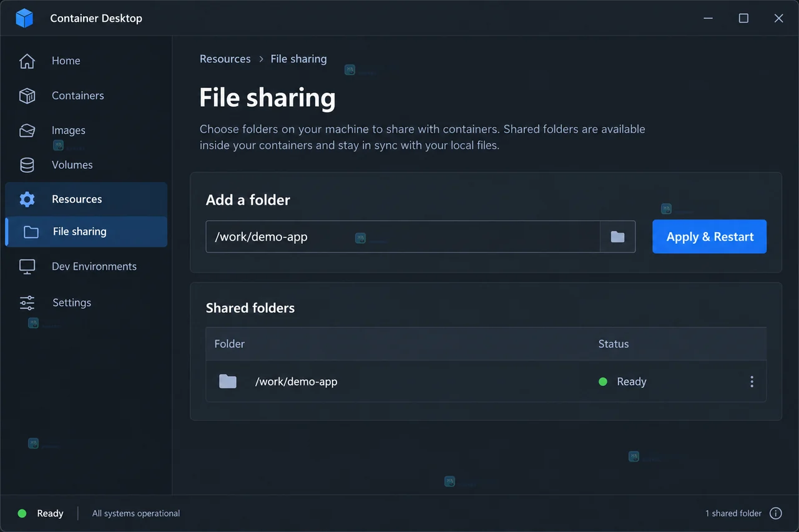Click File sharing in the breadcrumb
This screenshot has width=799, height=532.
pos(298,59)
